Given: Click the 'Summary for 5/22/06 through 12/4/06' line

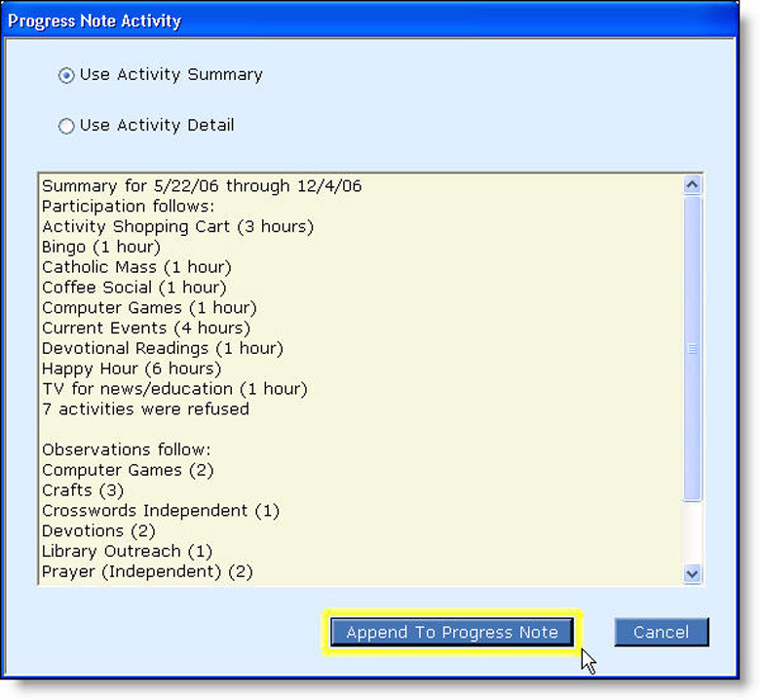Looking at the screenshot, I should click(202, 185).
